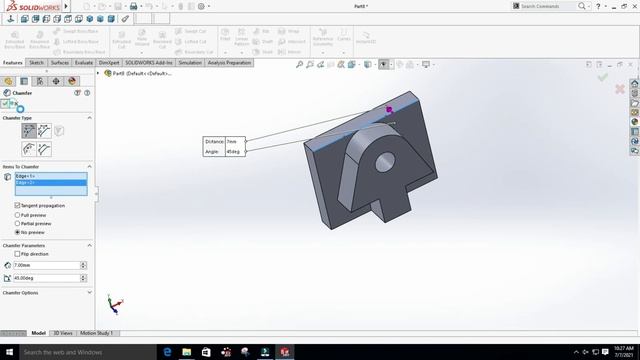Open the Custom Properties task pane icon
The width and height of the screenshot is (640, 360).
point(635,131)
